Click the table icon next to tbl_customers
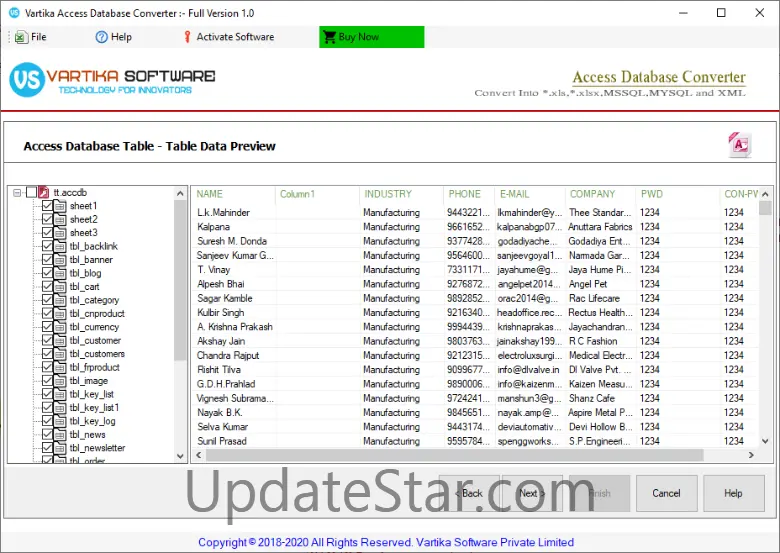The width and height of the screenshot is (780, 553). pyautogui.click(x=60, y=354)
